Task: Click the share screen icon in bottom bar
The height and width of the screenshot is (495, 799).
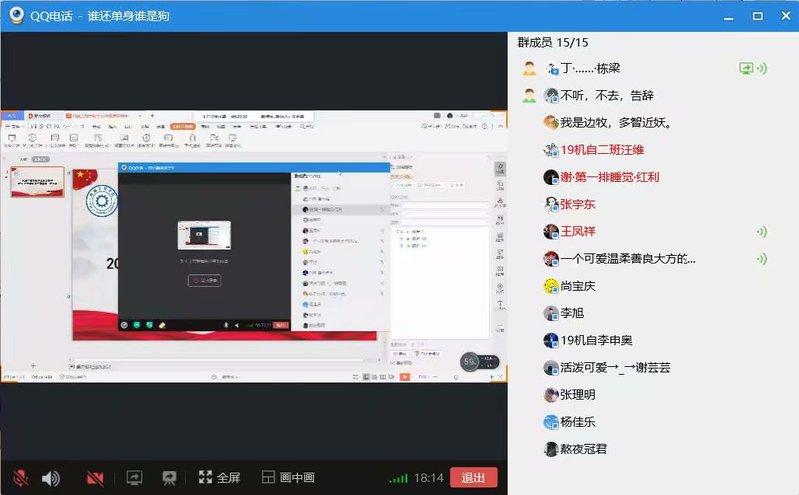Action: pos(134,478)
